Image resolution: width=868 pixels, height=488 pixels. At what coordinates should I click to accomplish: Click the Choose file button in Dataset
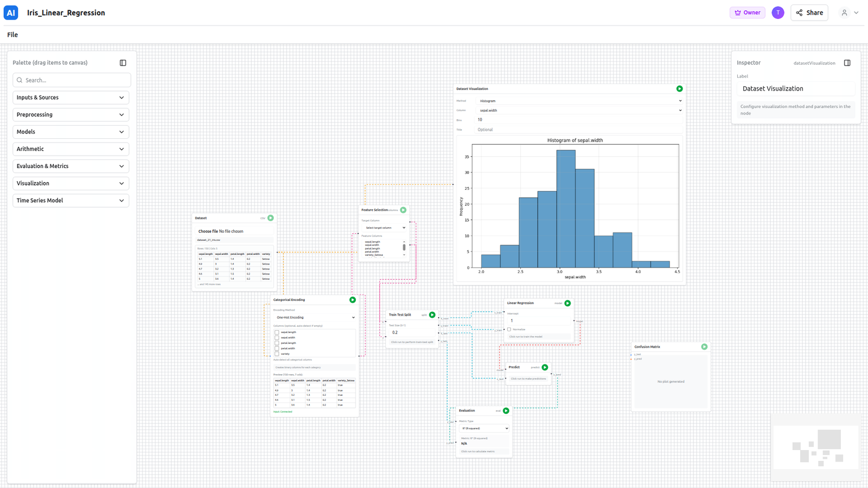pyautogui.click(x=208, y=232)
